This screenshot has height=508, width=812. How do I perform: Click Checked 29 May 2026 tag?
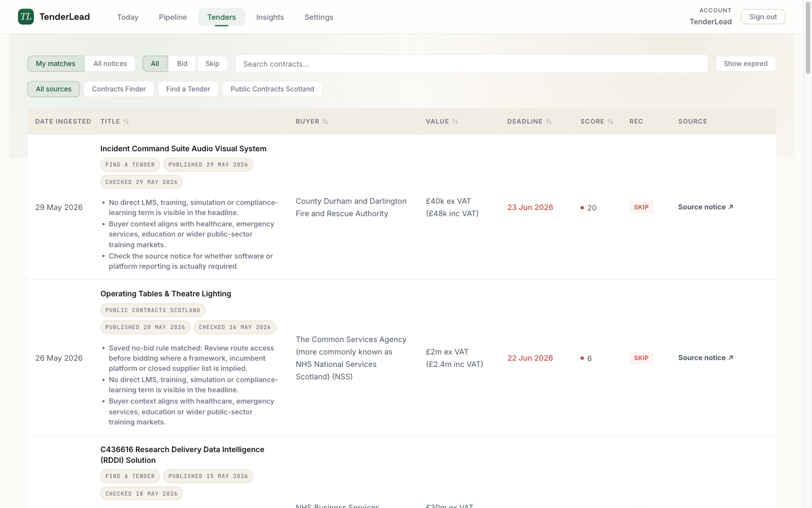coord(142,182)
